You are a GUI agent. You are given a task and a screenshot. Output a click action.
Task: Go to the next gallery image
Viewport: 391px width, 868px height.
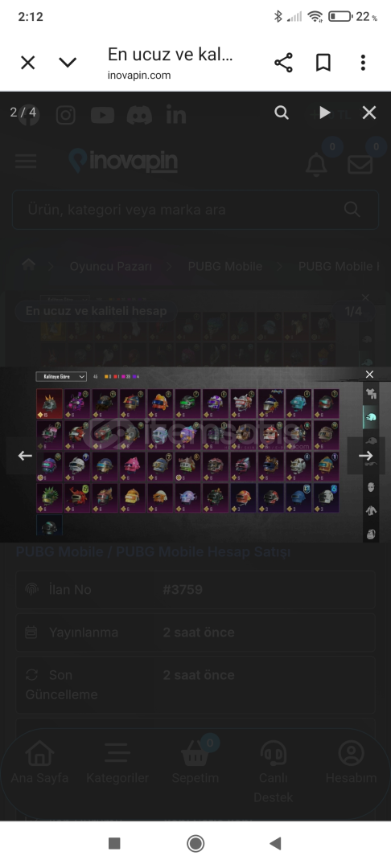pos(365,456)
